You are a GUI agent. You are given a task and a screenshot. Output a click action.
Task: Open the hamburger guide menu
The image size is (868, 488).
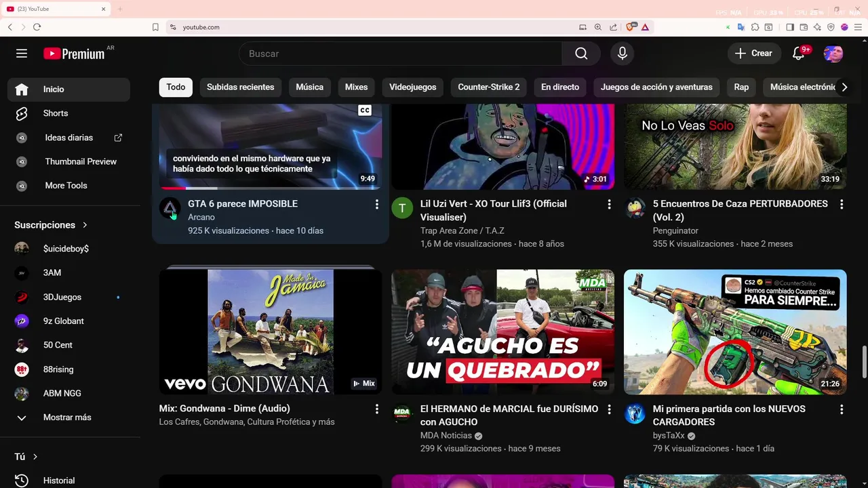(22, 54)
